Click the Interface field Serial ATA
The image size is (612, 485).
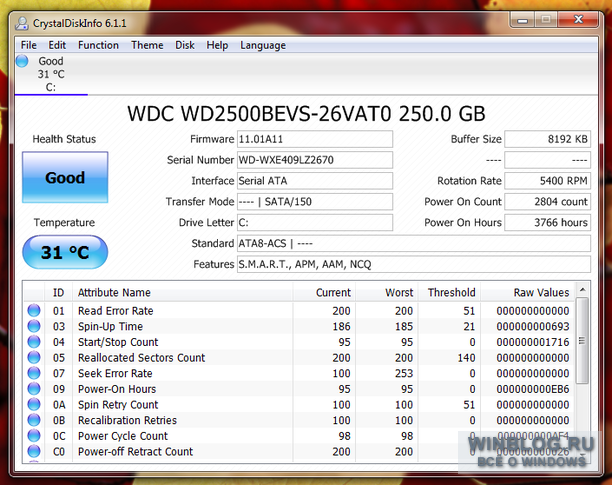315,181
